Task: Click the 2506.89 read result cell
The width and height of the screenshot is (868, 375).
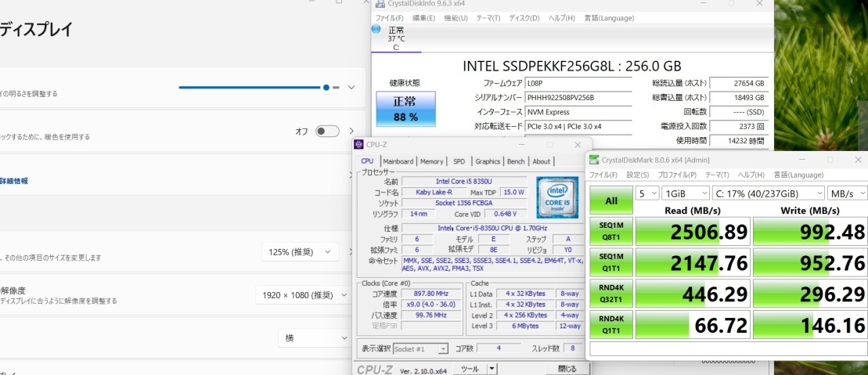Action: click(693, 232)
